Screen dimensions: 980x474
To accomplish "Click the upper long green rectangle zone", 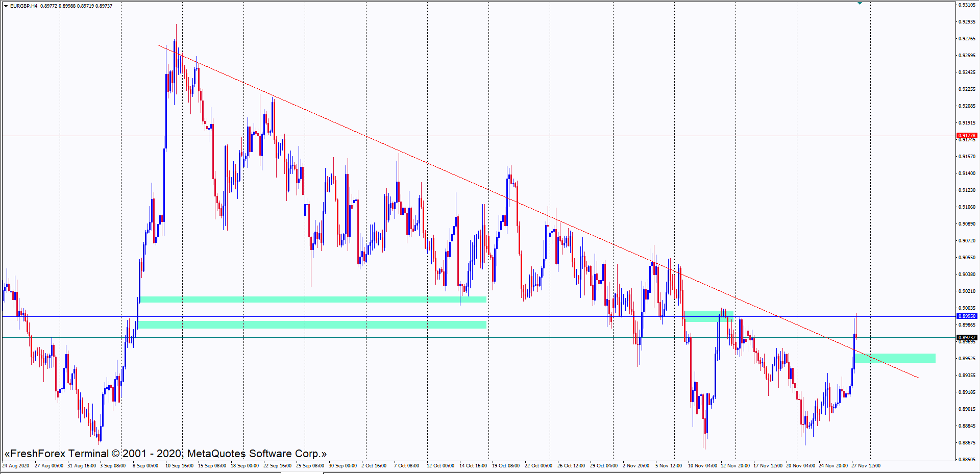I will (x=312, y=300).
